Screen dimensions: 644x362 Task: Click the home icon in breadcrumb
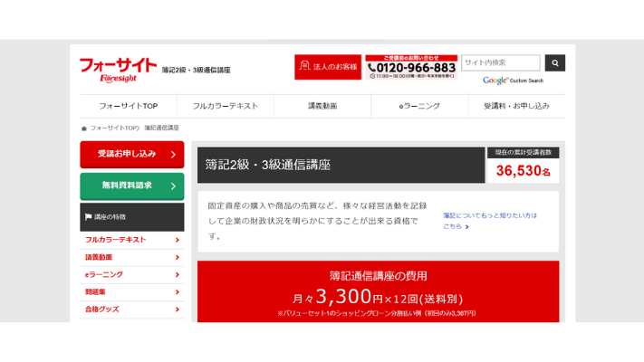(x=84, y=129)
